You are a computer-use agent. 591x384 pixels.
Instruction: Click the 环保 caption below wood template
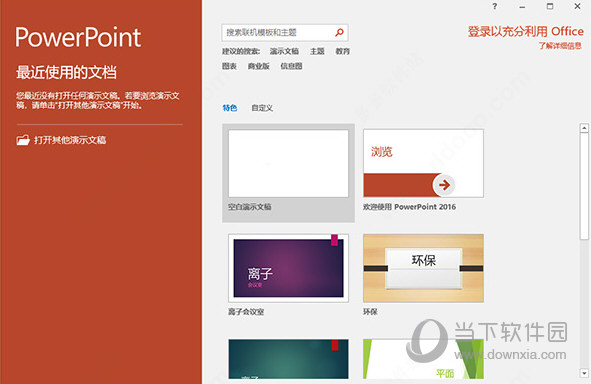tap(370, 312)
